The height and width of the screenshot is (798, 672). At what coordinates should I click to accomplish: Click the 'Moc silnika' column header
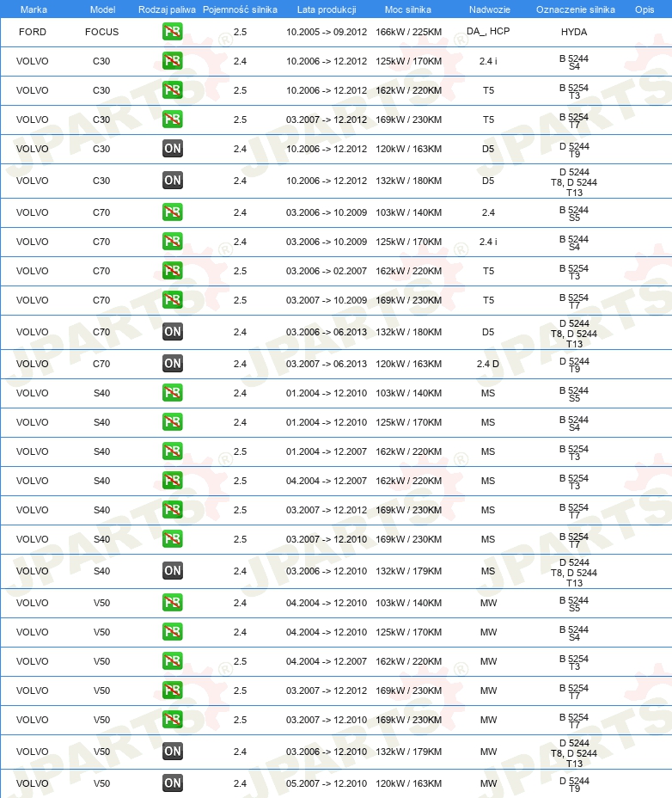pyautogui.click(x=408, y=9)
